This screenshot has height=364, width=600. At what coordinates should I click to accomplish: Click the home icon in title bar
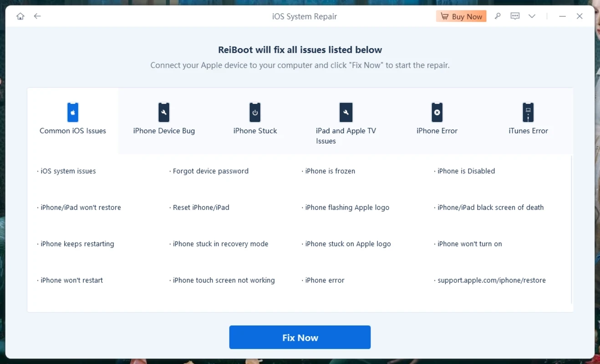click(x=20, y=16)
